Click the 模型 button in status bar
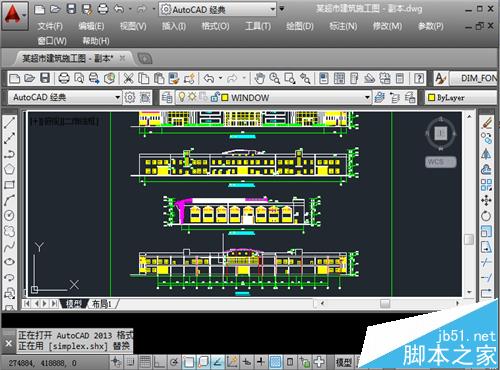500x370 pixels. [x=344, y=362]
